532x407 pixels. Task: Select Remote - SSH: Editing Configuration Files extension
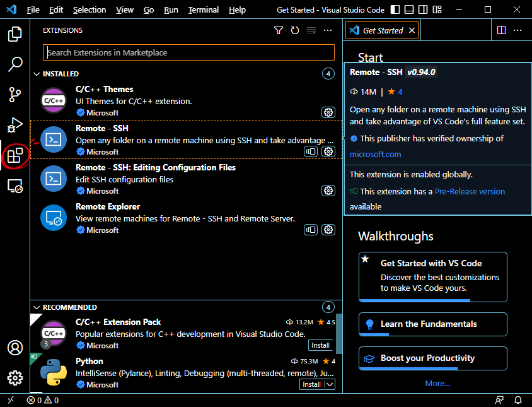tap(186, 179)
